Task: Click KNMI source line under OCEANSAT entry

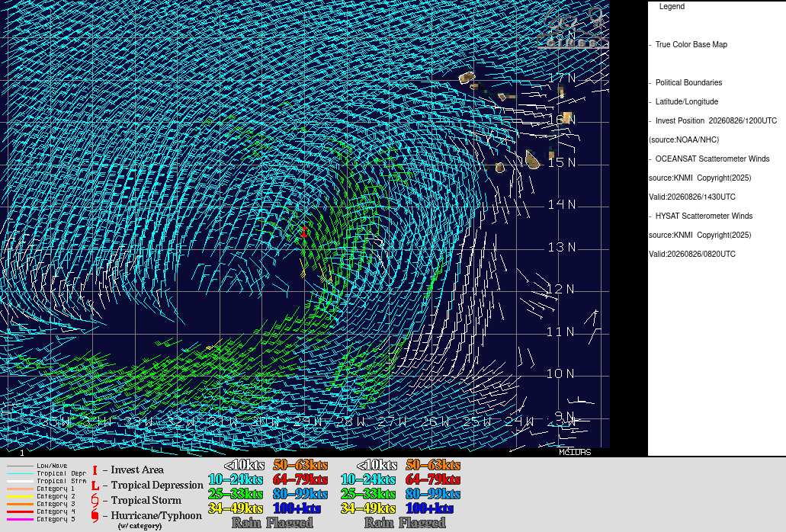Action: (x=700, y=178)
